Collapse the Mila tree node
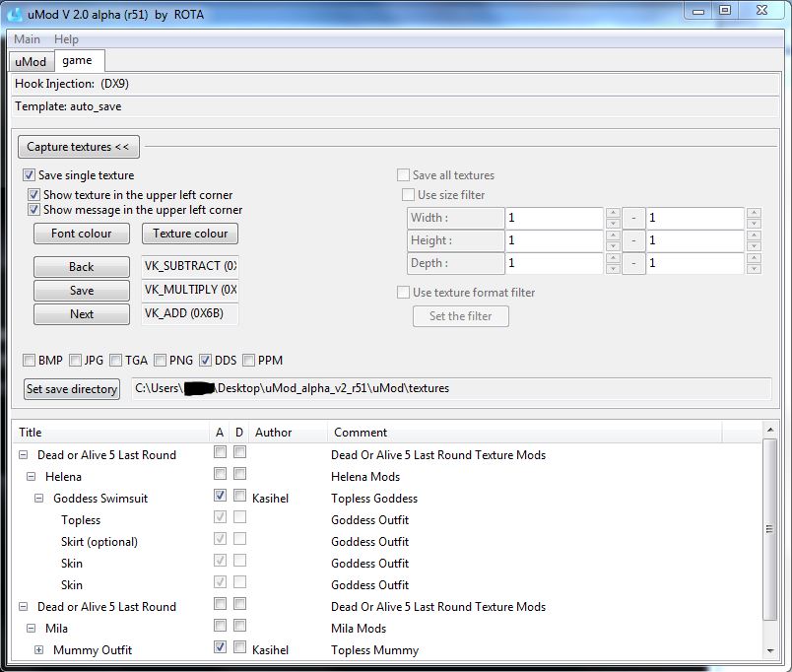792x672 pixels. [x=32, y=629]
